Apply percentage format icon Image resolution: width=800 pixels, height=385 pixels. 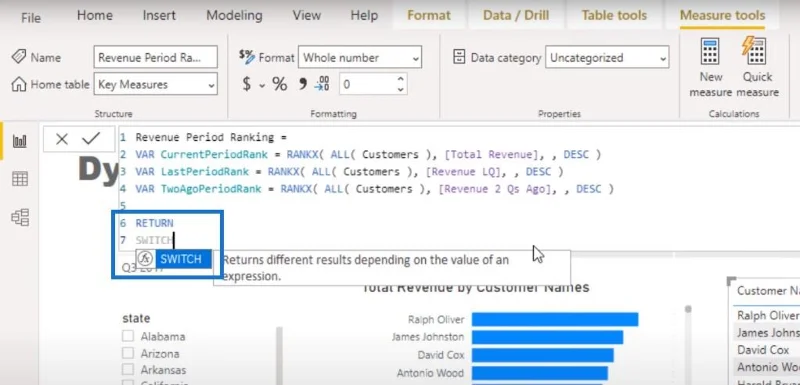280,85
